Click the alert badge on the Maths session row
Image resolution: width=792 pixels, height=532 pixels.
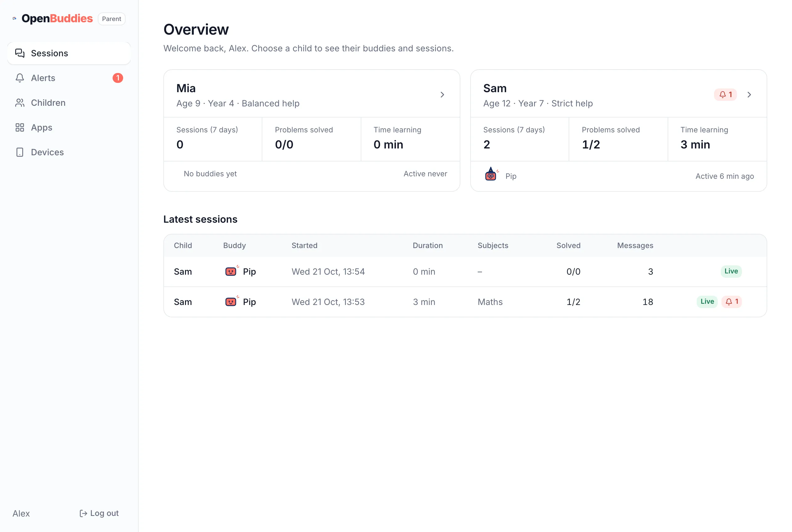pyautogui.click(x=732, y=302)
